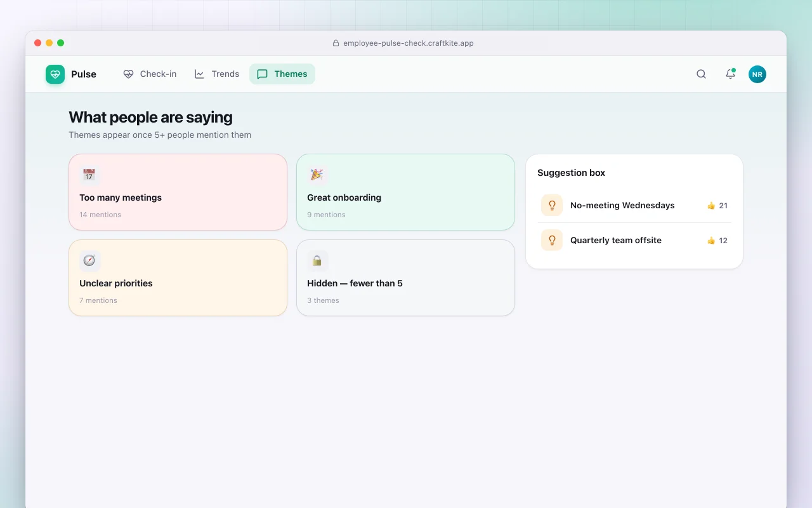Click the What people are saying heading
Screen dimensions: 812x508
(150, 117)
